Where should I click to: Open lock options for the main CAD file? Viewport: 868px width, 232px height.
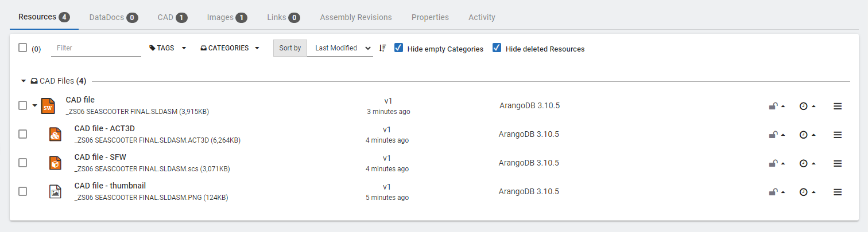point(777,106)
